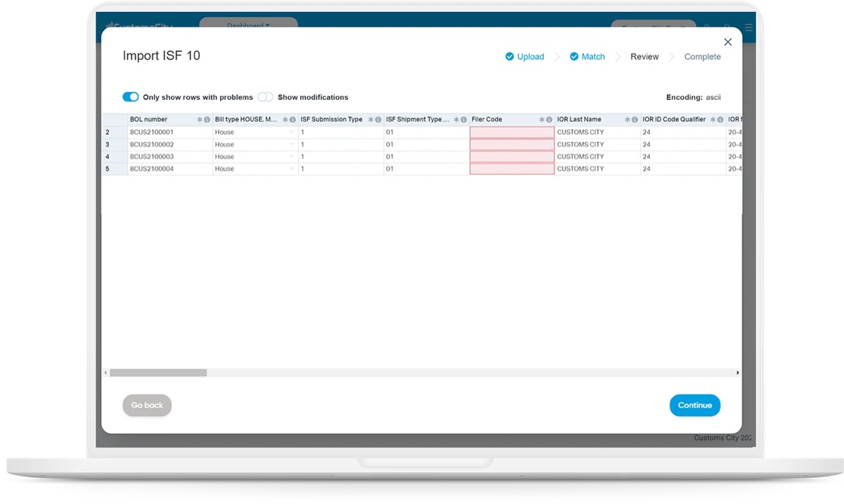Click info icon in IOR ID Code Qualifier header

pos(721,120)
